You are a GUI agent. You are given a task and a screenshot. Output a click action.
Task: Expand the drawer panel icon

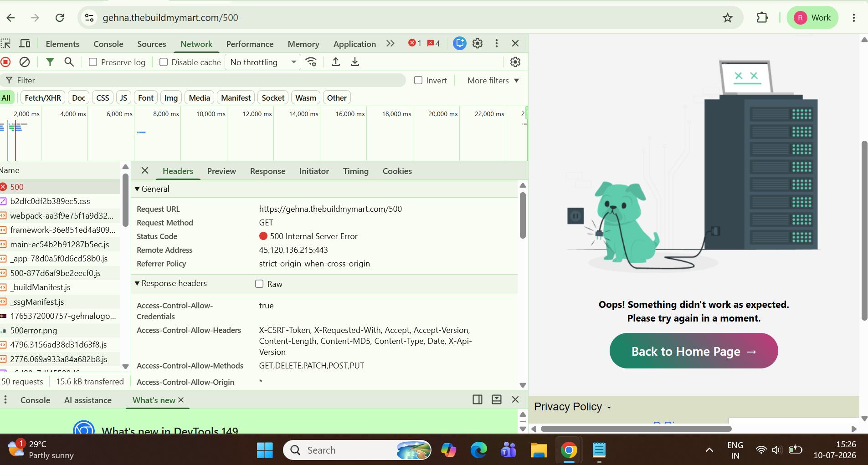(497, 399)
